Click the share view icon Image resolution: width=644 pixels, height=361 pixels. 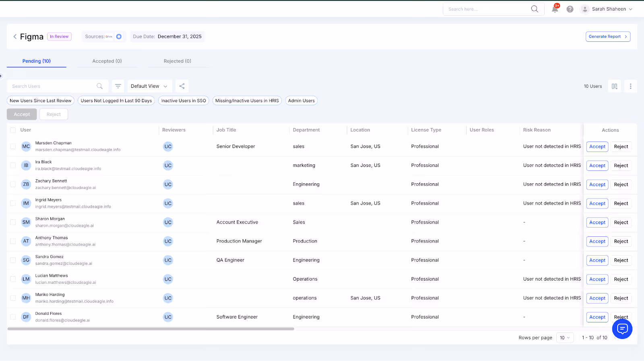(182, 86)
